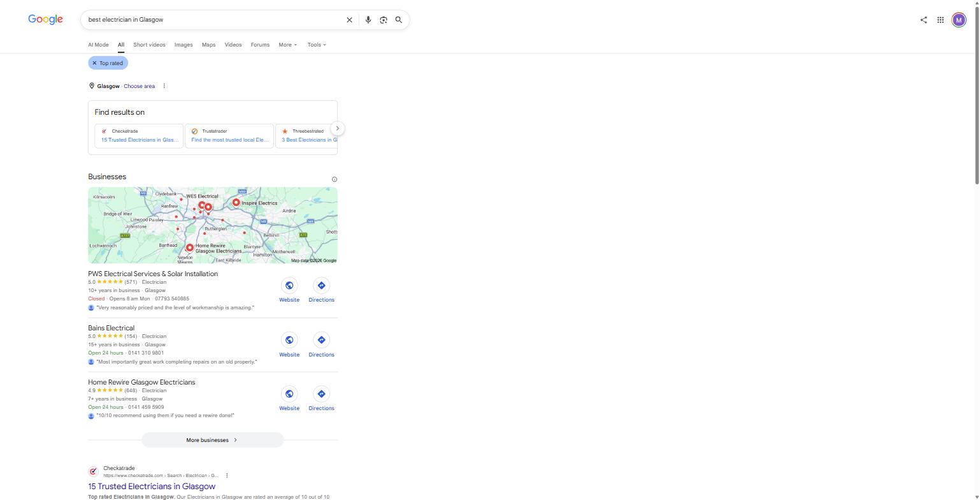980x500 pixels.
Task: Click the Choose area link
Action: coord(139,86)
